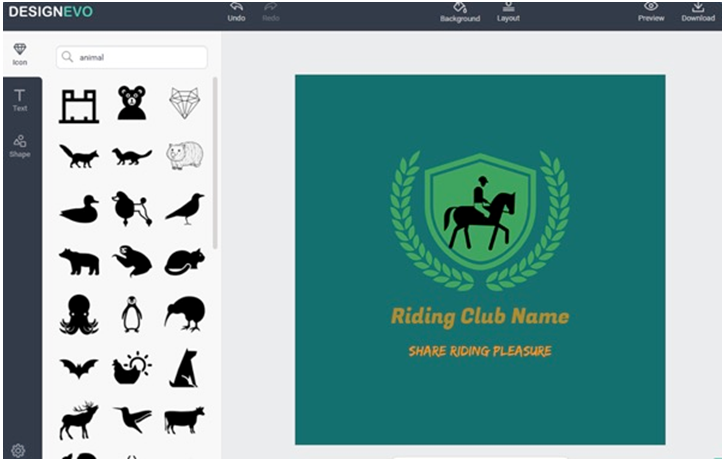Select the 'SHARE RIDING PLEASURE' slogan text
The height and width of the screenshot is (465, 726).
coord(480,351)
